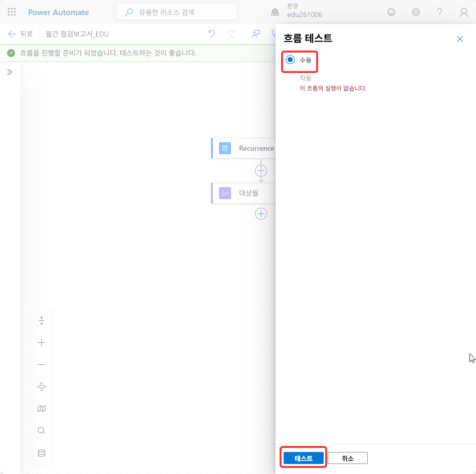Click the 이 흐름의 실행이 없습니다 message
Image resolution: width=476 pixels, height=474 pixels.
point(333,88)
